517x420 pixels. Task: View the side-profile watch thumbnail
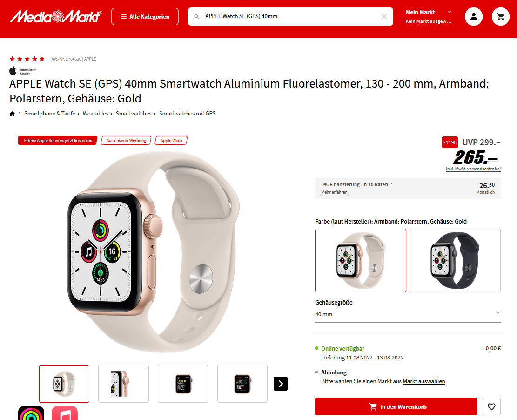click(x=123, y=384)
